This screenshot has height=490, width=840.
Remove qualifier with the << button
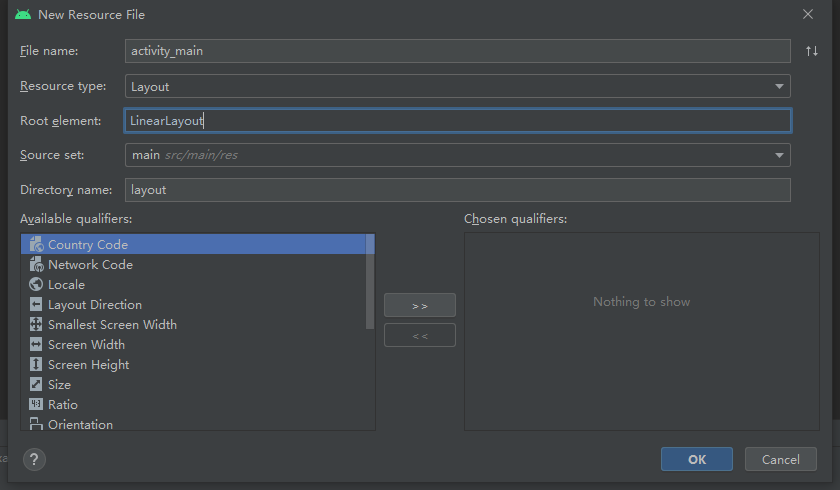pyautogui.click(x=419, y=335)
